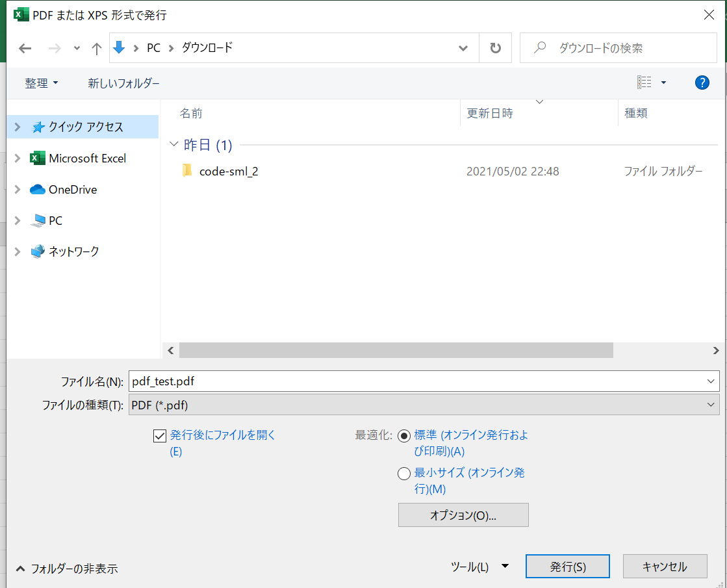Open the ファイルの種類 dropdown
727x588 pixels.
[x=711, y=405]
